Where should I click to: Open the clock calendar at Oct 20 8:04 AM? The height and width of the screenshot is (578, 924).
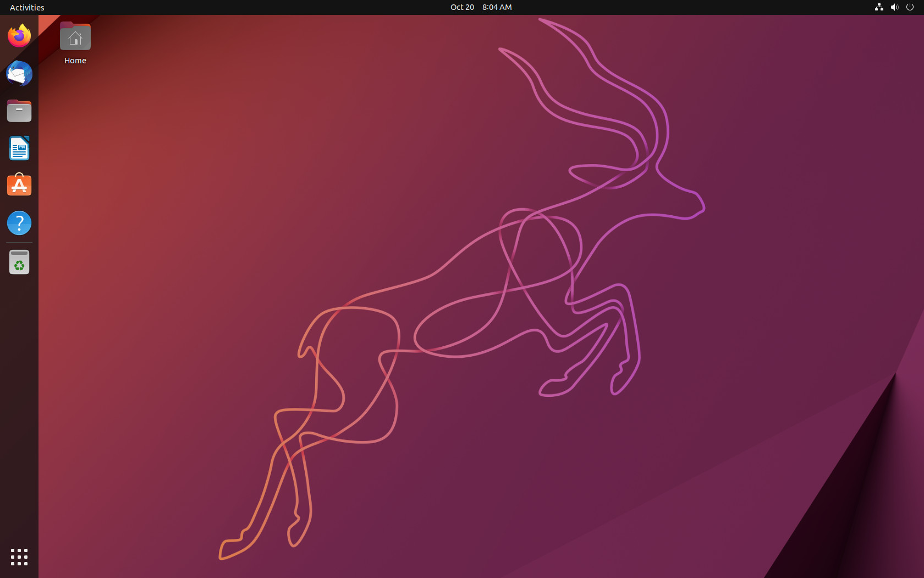(481, 7)
